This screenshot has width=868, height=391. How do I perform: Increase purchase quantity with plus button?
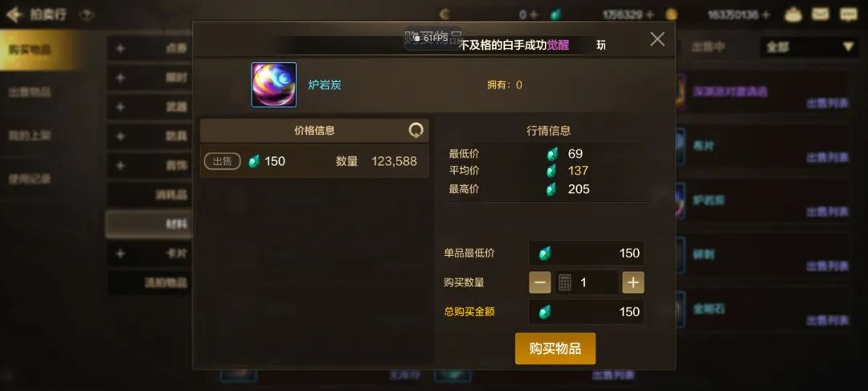pos(633,282)
